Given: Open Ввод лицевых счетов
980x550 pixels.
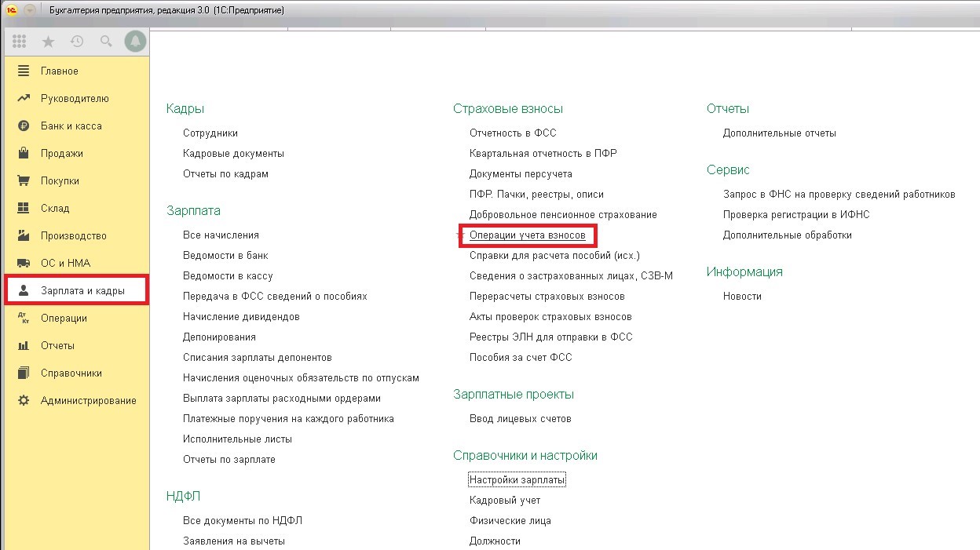Looking at the screenshot, I should 521,419.
